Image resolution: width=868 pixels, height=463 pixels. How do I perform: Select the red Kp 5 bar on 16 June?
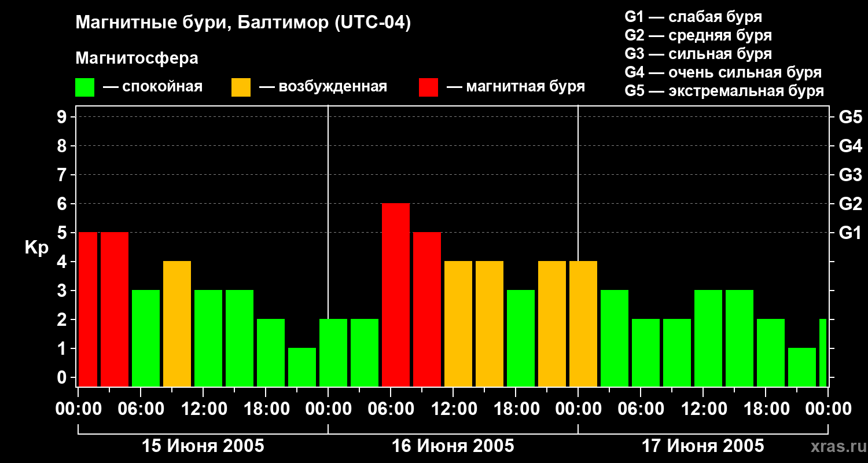tap(427, 310)
